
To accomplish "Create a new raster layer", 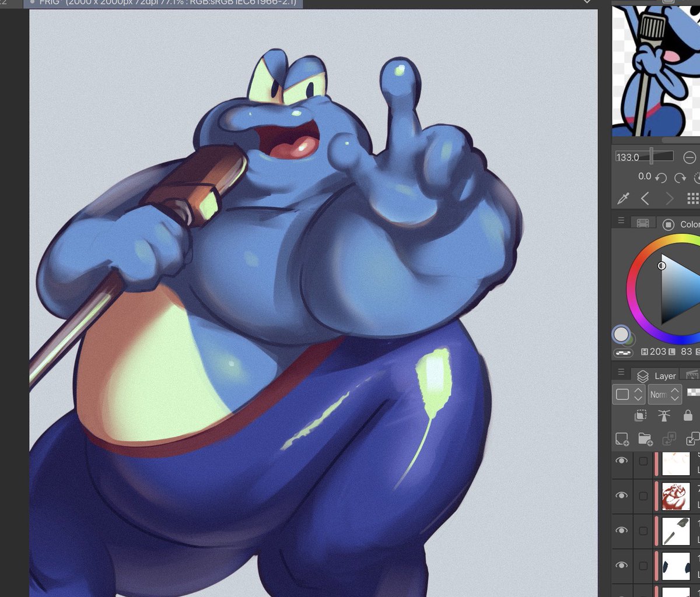I will click(622, 438).
